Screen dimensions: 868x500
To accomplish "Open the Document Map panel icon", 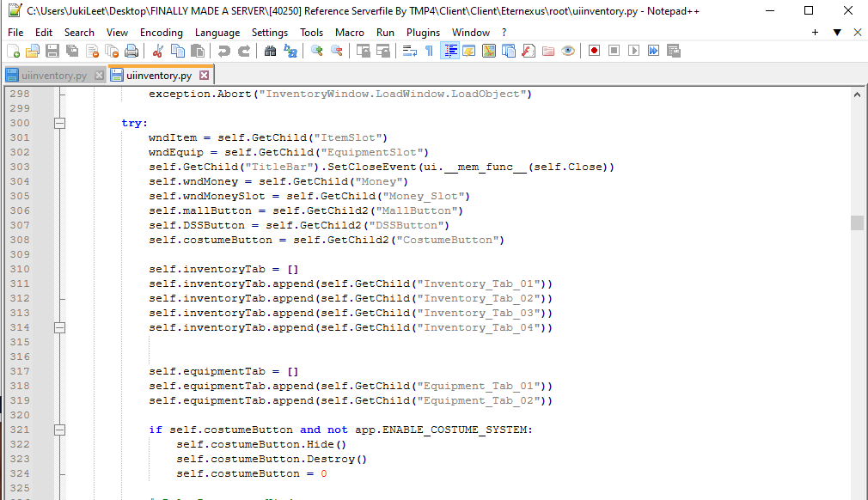I will coord(489,51).
